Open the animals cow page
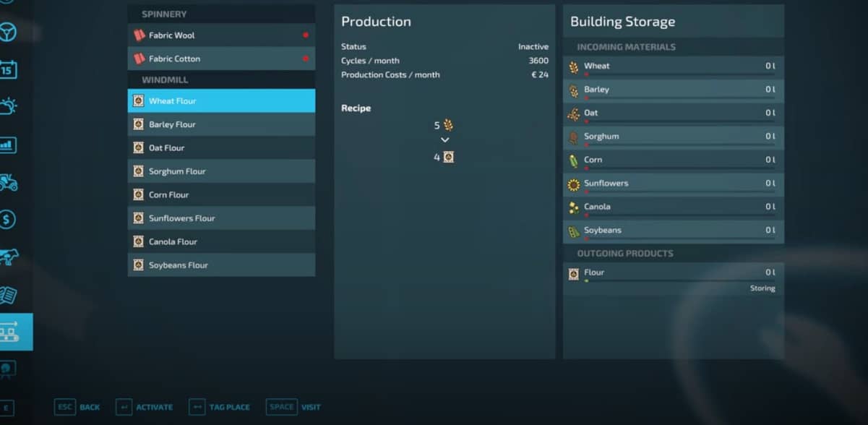 (x=8, y=257)
